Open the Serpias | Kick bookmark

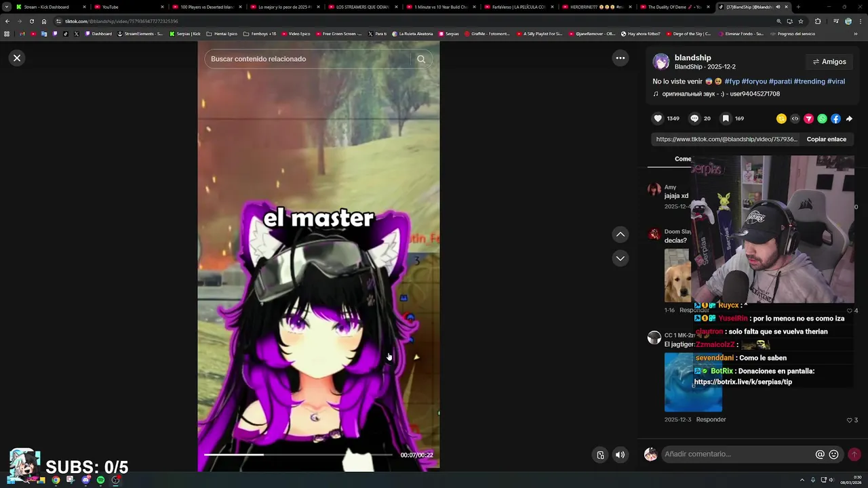tap(185, 33)
